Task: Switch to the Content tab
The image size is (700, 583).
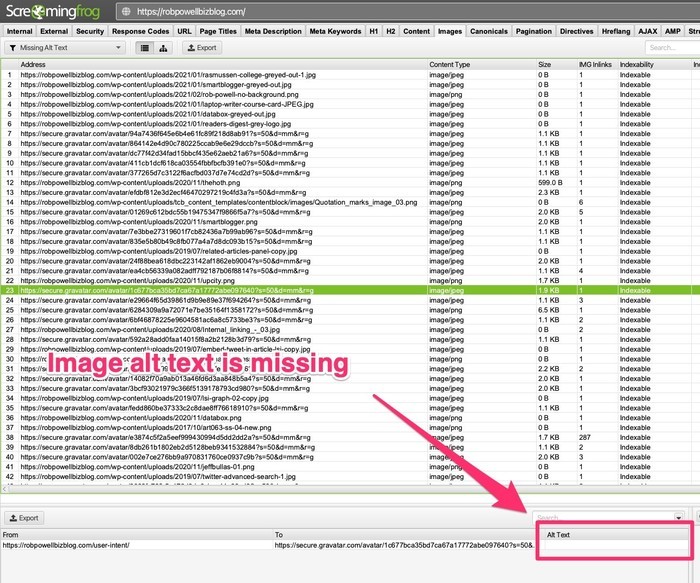Action: click(x=417, y=31)
